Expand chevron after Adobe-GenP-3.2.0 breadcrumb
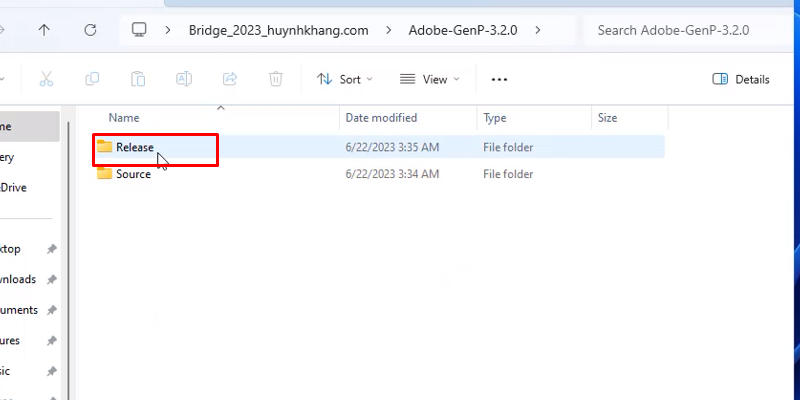 click(539, 30)
